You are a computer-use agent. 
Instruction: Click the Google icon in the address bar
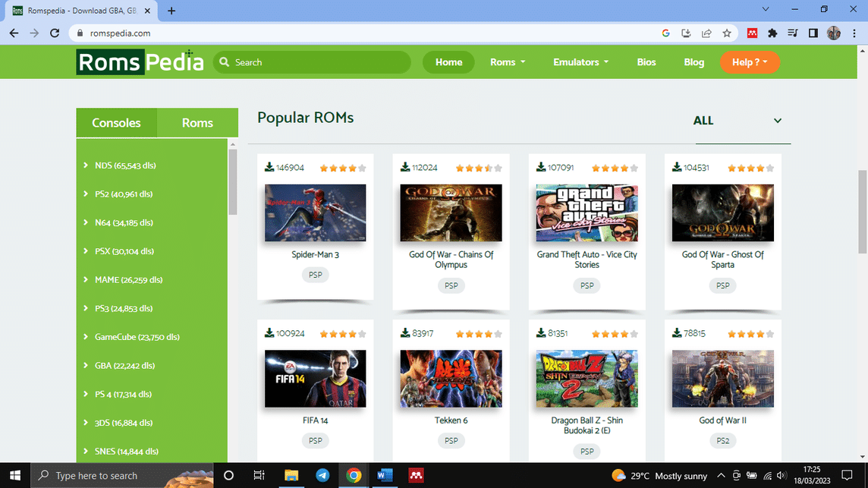tap(665, 33)
